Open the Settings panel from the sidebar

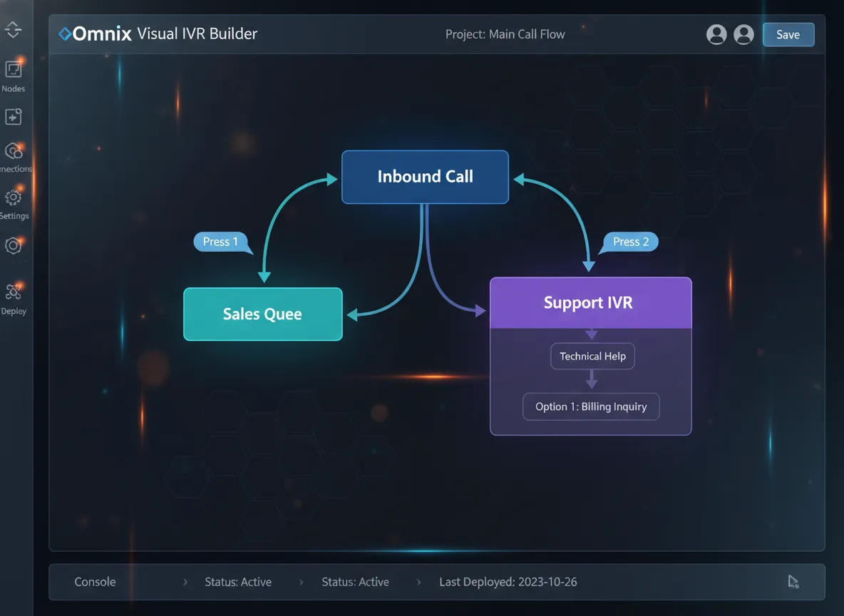click(13, 198)
